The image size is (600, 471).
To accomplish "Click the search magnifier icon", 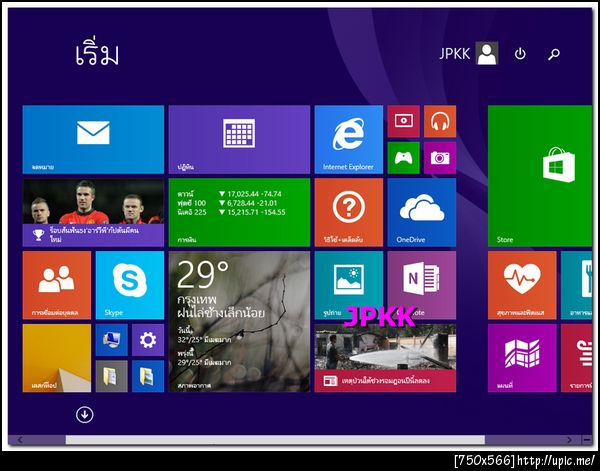I will click(554, 54).
